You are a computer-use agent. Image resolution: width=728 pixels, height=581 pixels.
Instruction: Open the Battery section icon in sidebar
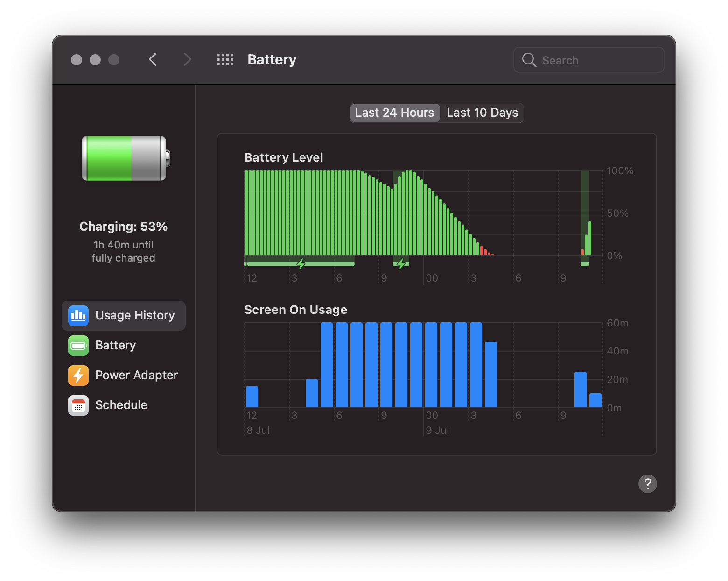point(78,345)
